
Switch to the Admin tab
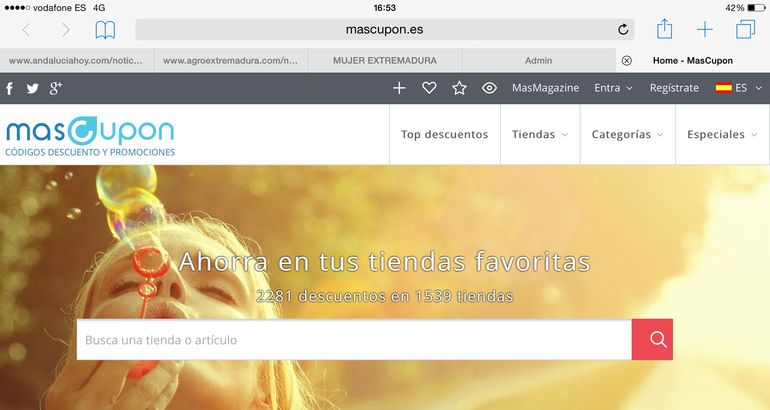pos(539,60)
